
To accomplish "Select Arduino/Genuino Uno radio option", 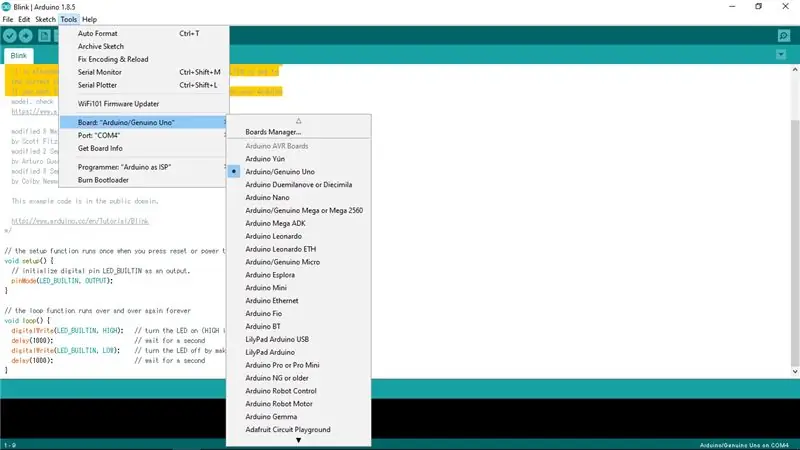I will point(298,171).
